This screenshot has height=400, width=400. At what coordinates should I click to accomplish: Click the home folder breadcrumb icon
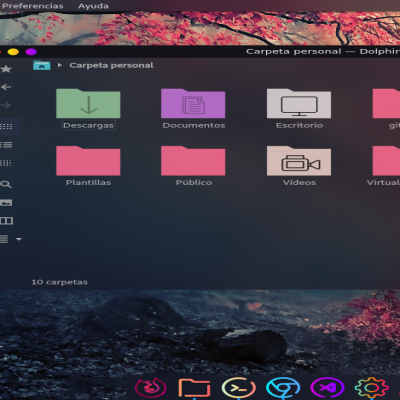(x=42, y=65)
